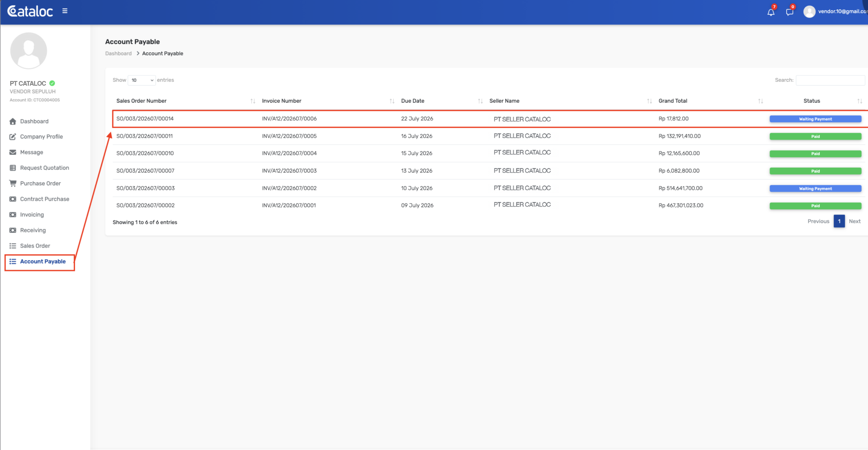Sort by Grand Total arrows
This screenshot has width=868, height=450.
[x=760, y=101]
